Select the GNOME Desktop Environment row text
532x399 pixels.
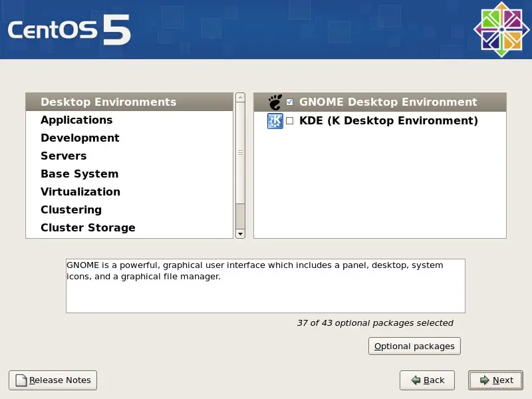tap(388, 102)
